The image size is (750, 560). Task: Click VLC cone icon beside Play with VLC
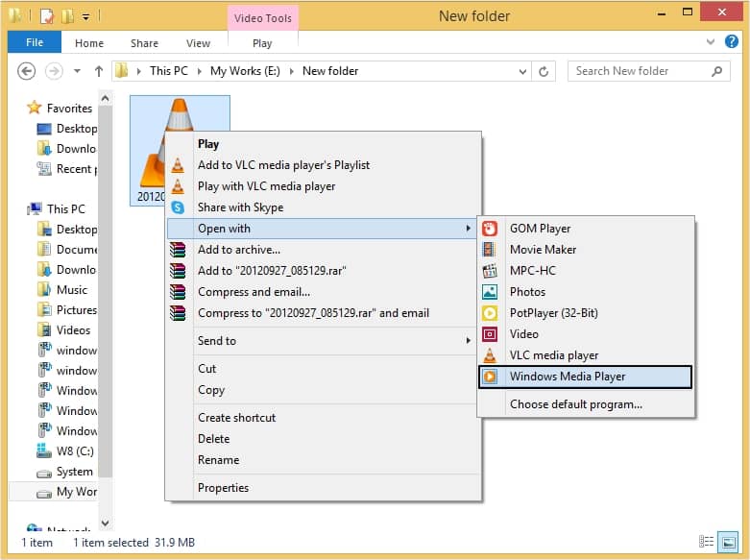click(x=178, y=186)
